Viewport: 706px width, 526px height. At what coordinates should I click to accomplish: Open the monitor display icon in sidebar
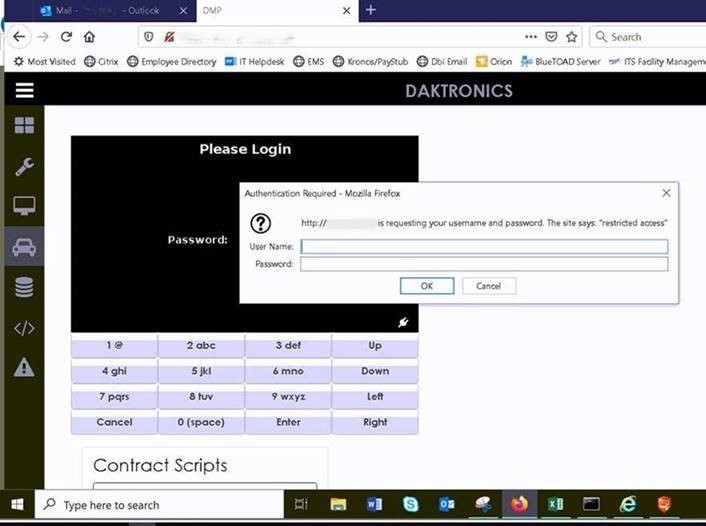click(x=24, y=206)
